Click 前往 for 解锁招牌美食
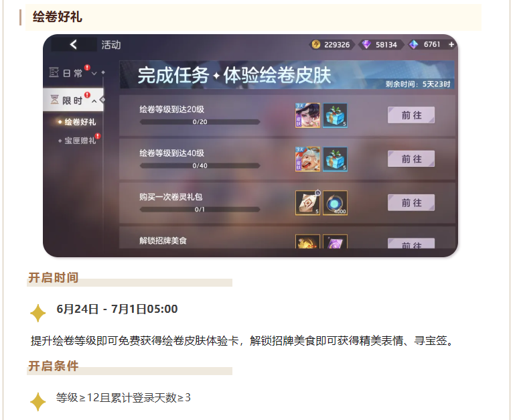This screenshot has height=420, width=513. click(411, 244)
